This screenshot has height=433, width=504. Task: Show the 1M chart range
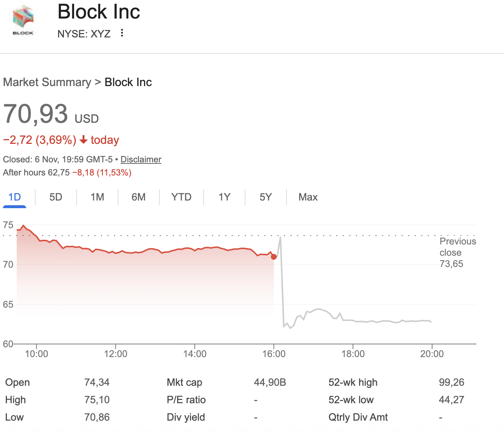pos(97,197)
